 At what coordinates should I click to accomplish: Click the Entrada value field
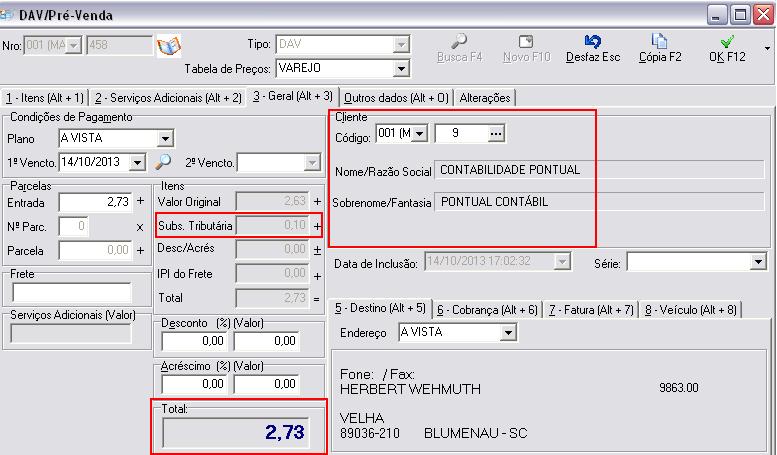pos(94,202)
